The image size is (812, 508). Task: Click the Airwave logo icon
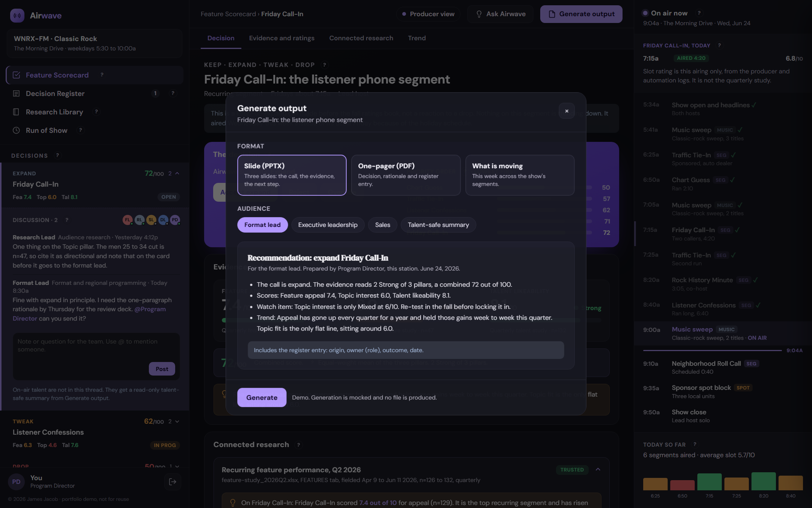pos(17,15)
